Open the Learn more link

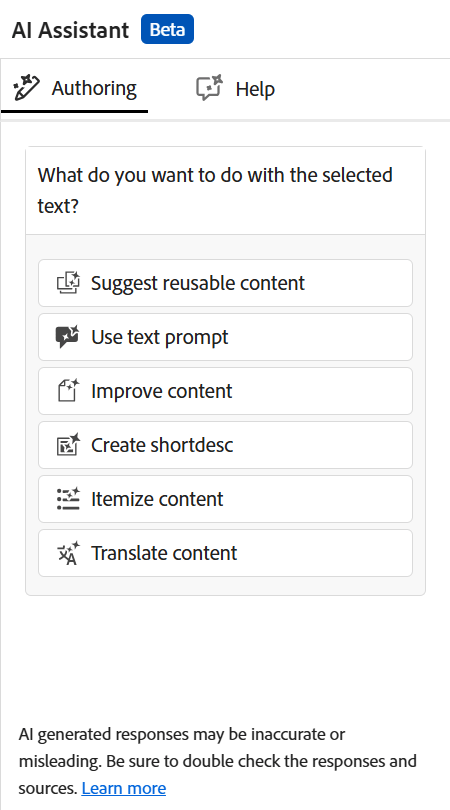pyautogui.click(x=124, y=788)
